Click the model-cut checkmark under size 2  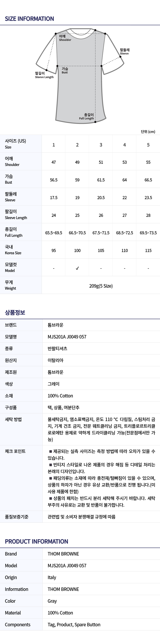click(x=77, y=268)
